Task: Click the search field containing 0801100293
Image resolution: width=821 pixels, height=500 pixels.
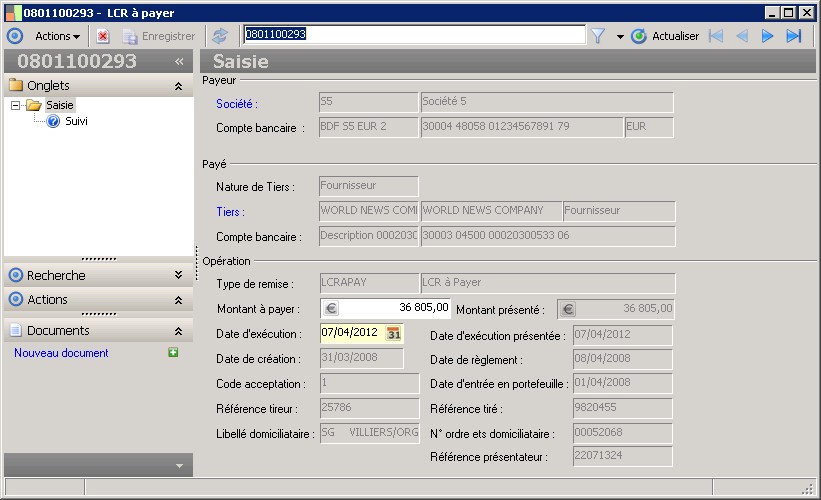Action: click(x=415, y=35)
